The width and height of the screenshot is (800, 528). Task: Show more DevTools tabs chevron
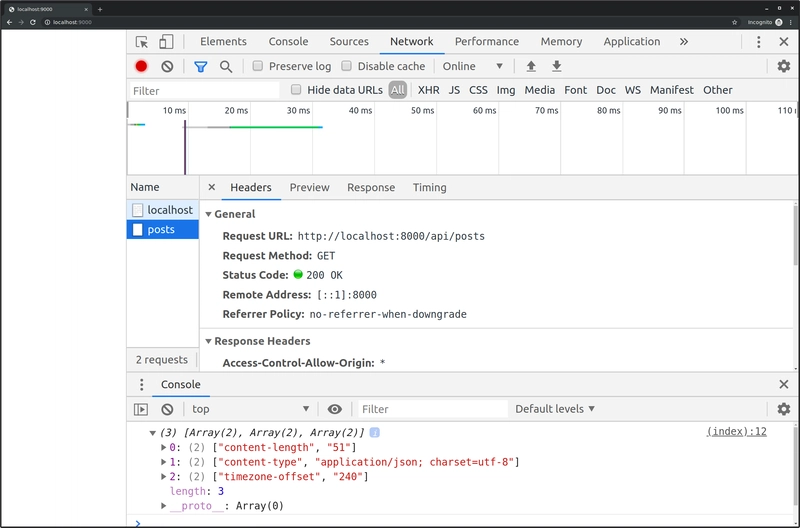(684, 42)
